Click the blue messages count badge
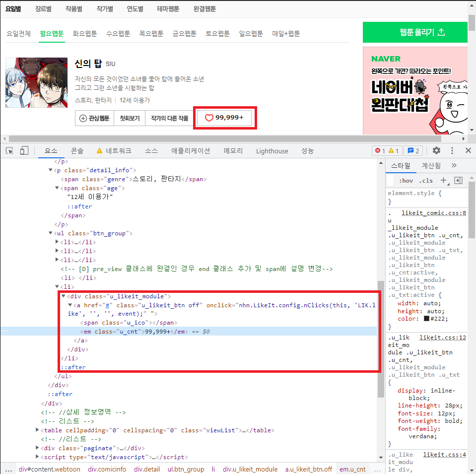The height and width of the screenshot is (474, 476). tap(413, 150)
